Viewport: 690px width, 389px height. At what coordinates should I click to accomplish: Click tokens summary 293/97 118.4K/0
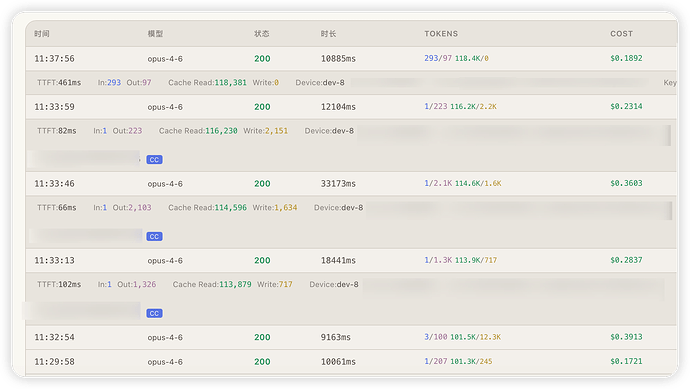pos(456,58)
